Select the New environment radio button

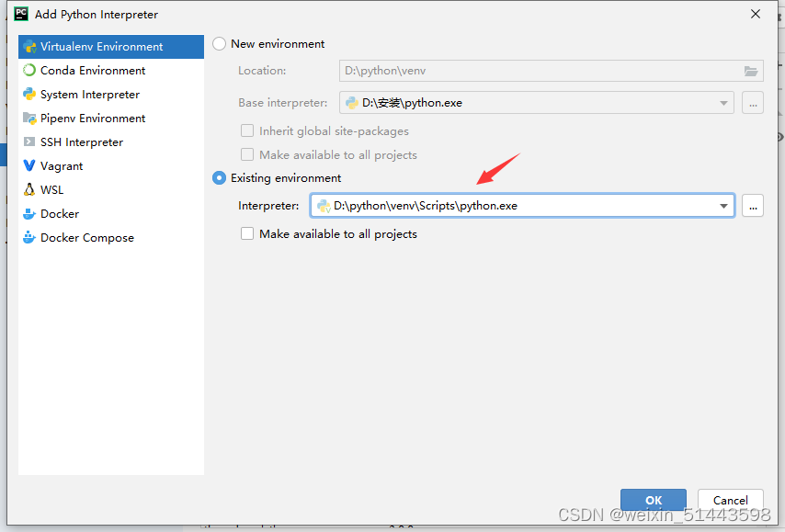220,44
